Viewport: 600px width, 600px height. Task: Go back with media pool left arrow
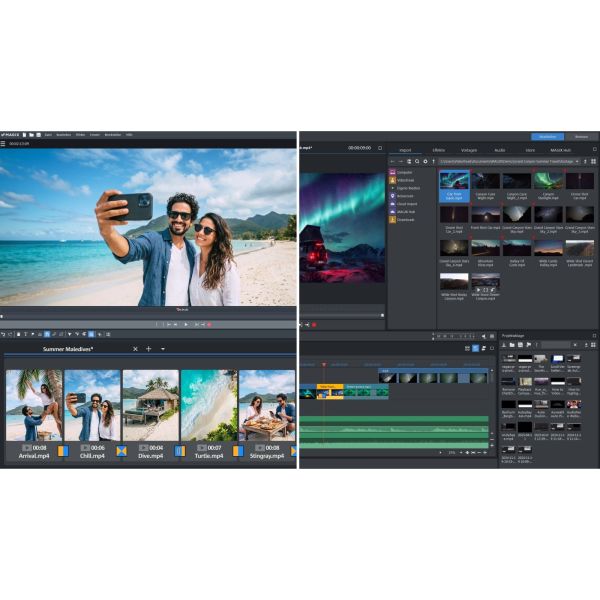(x=393, y=161)
